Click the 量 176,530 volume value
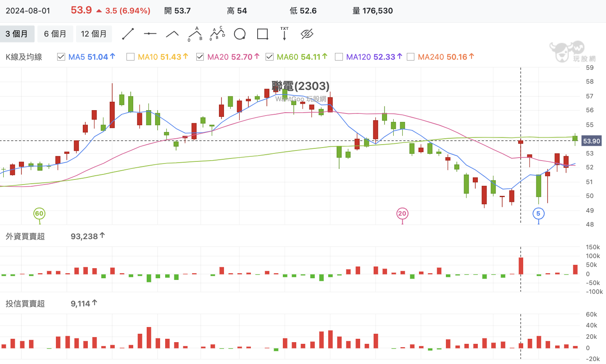Image resolution: width=606 pixels, height=364 pixels. 372,11
